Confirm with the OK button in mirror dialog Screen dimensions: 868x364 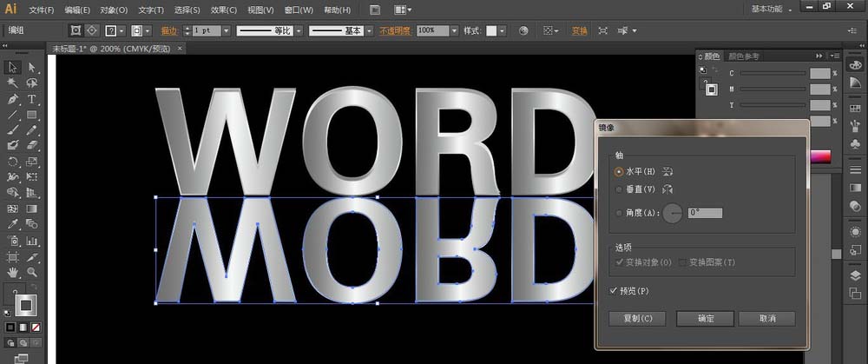tap(705, 319)
